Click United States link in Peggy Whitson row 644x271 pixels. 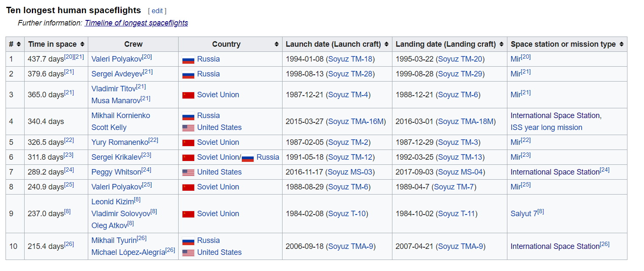(x=219, y=172)
